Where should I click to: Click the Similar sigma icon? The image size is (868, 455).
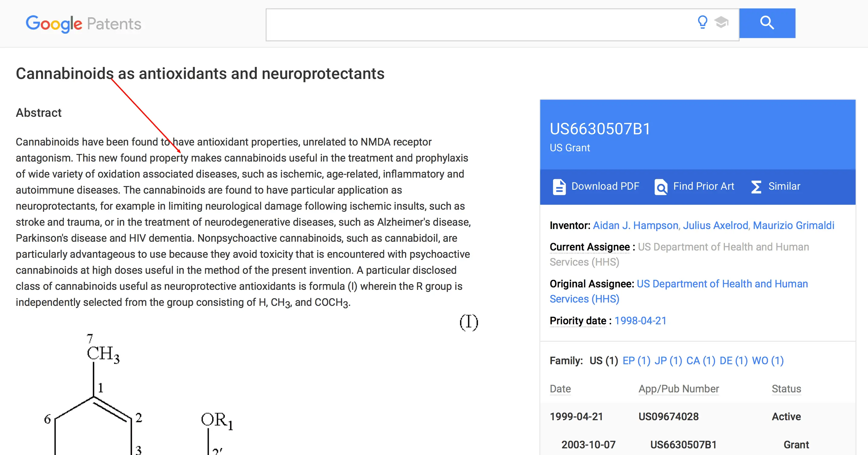pyautogui.click(x=756, y=187)
